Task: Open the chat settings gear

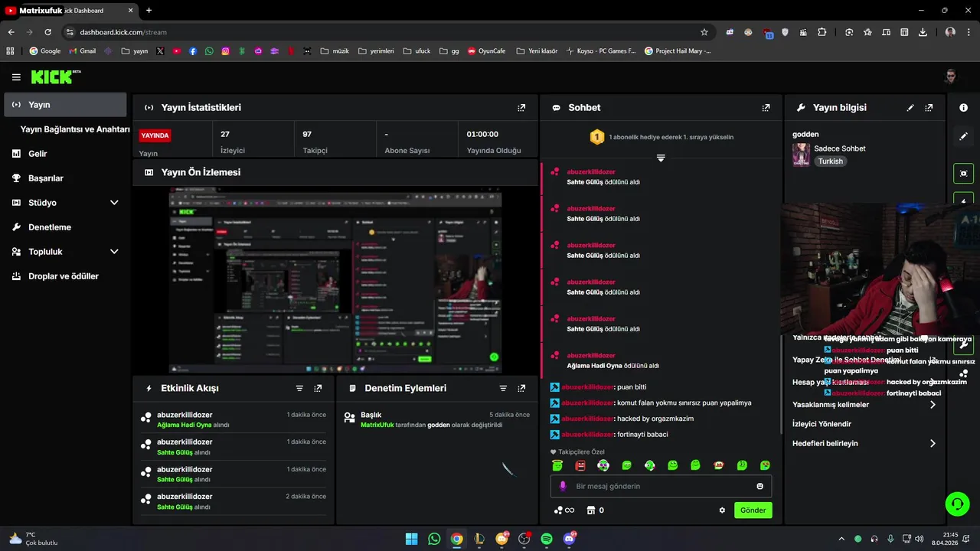Action: (x=722, y=510)
